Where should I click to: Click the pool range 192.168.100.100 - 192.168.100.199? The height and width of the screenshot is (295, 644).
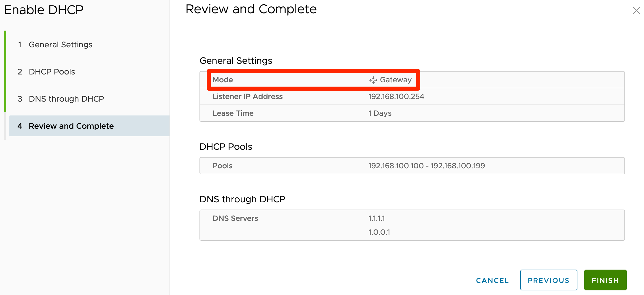pyautogui.click(x=426, y=166)
